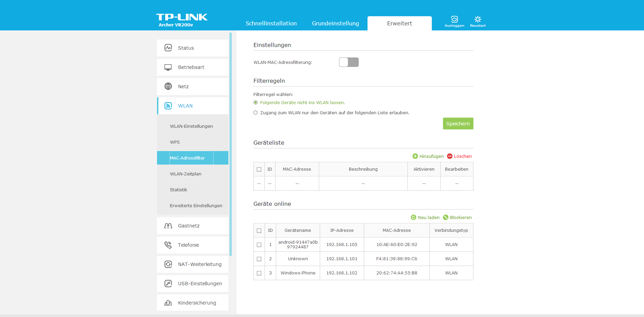
Task: Switch to the Schnellinstallation tab
Action: point(271,23)
